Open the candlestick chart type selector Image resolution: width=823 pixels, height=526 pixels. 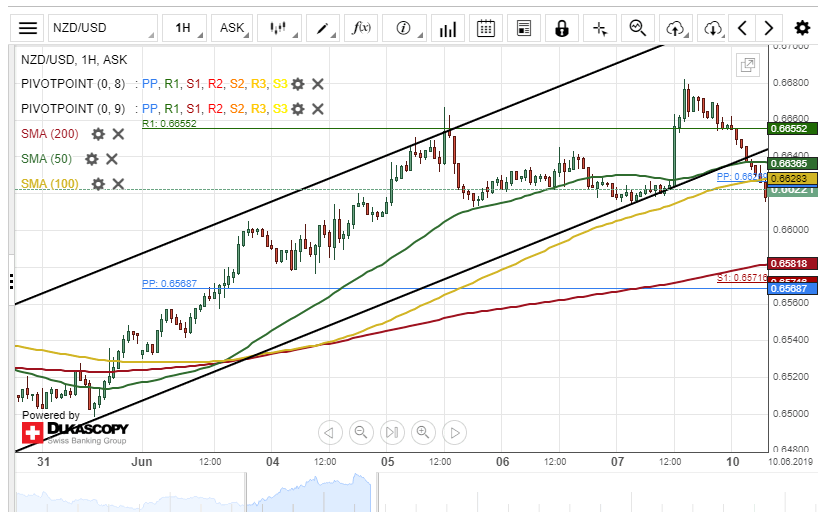[279, 28]
